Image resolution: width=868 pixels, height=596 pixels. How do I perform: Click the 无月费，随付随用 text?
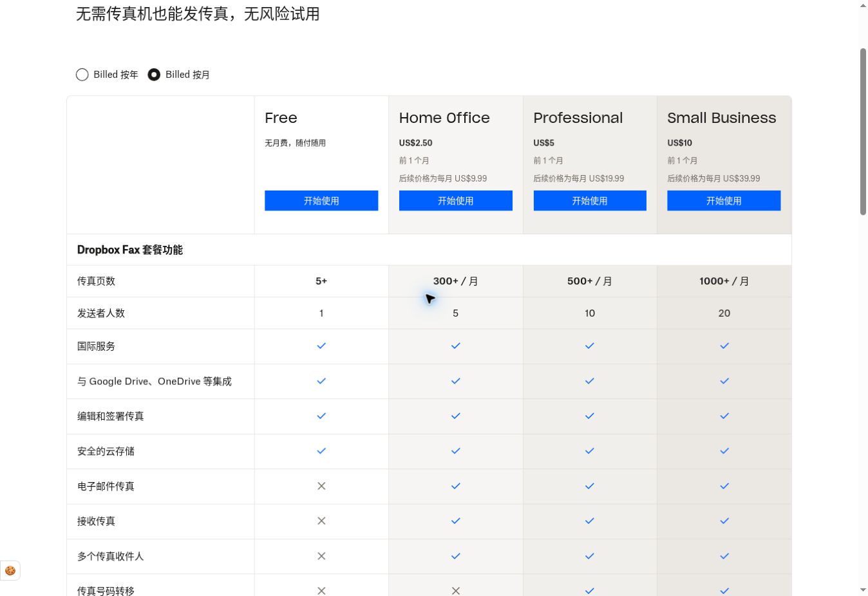296,143
